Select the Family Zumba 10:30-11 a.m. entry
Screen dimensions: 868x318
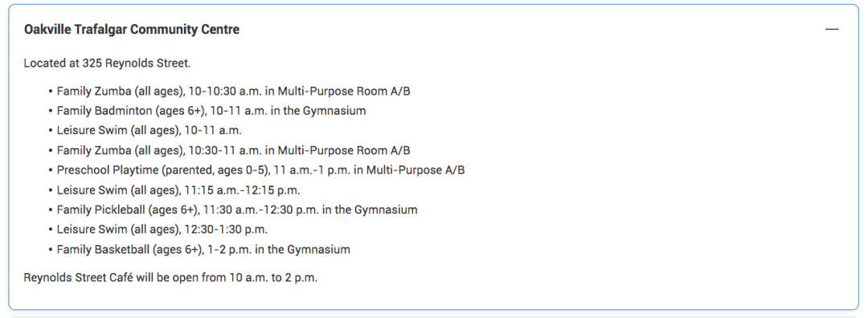pos(234,150)
